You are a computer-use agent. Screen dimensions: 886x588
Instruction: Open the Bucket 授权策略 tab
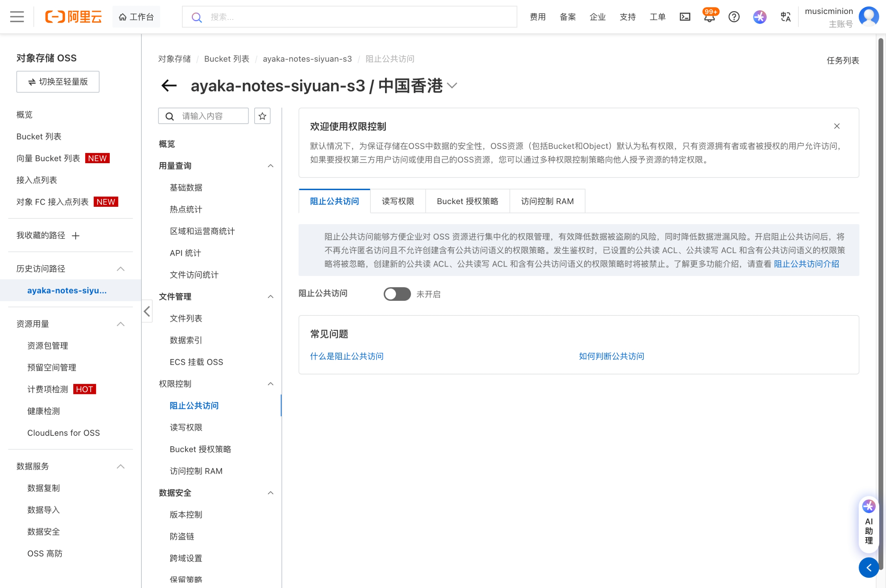click(467, 201)
